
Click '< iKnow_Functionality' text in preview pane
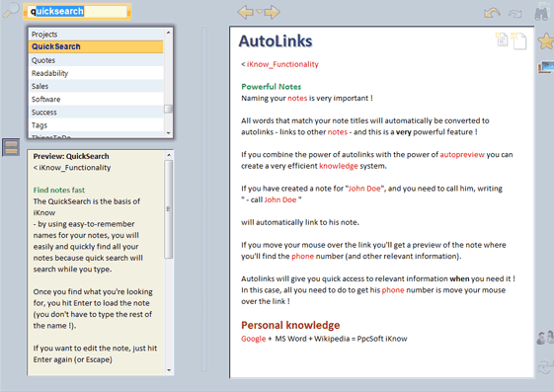pos(72,168)
